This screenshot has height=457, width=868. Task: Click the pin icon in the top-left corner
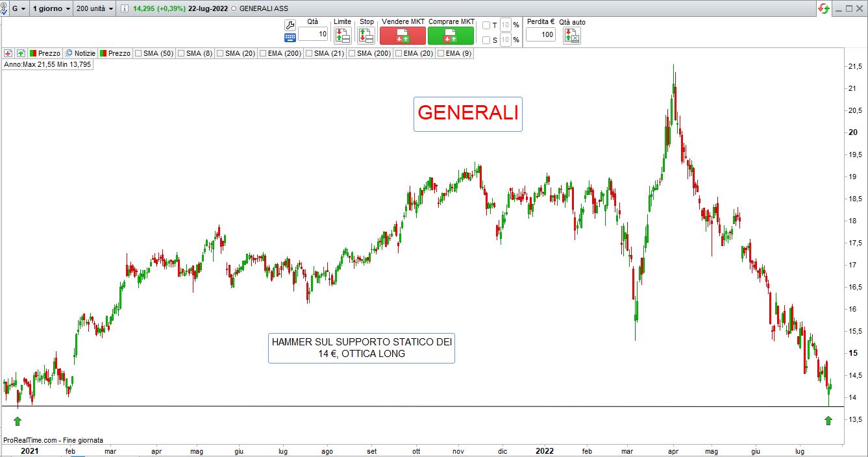coord(4,8)
